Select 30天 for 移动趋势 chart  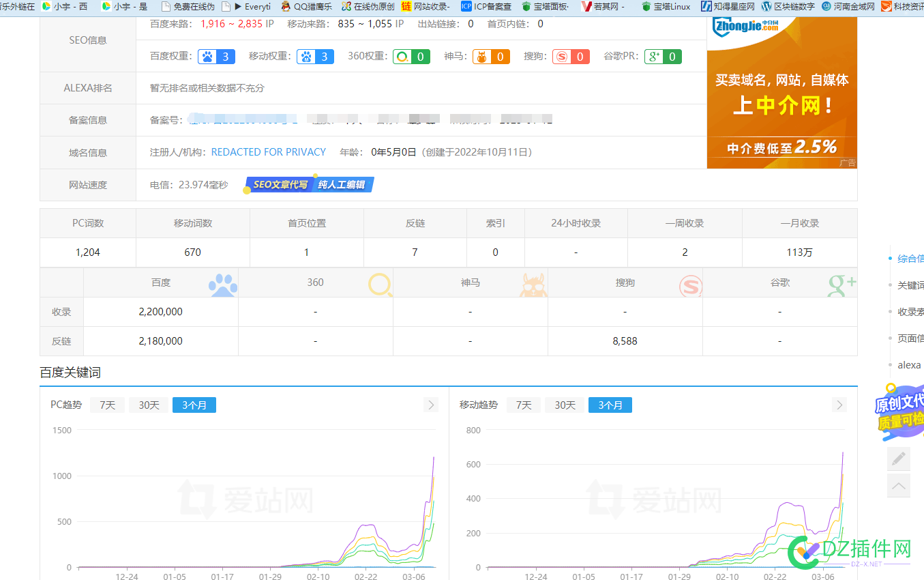(565, 405)
